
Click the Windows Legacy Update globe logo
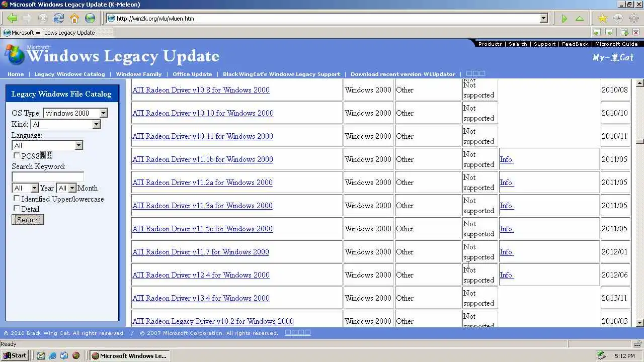(x=15, y=55)
